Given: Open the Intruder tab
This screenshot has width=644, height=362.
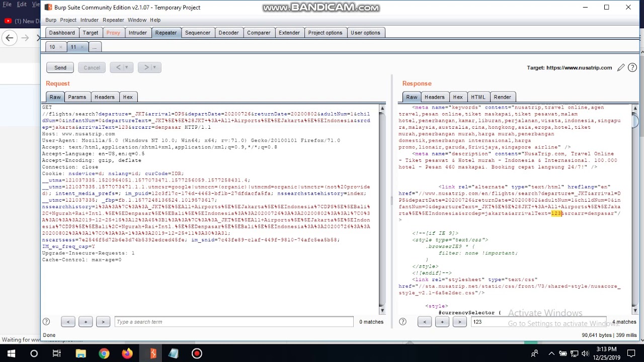Looking at the screenshot, I should point(138,33).
